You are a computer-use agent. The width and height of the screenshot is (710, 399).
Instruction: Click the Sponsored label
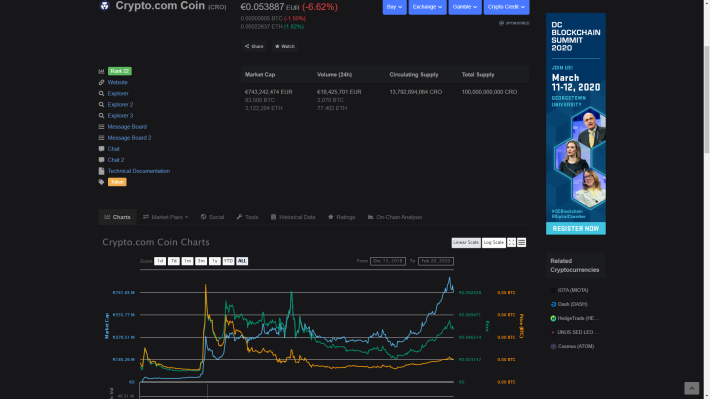pos(514,23)
